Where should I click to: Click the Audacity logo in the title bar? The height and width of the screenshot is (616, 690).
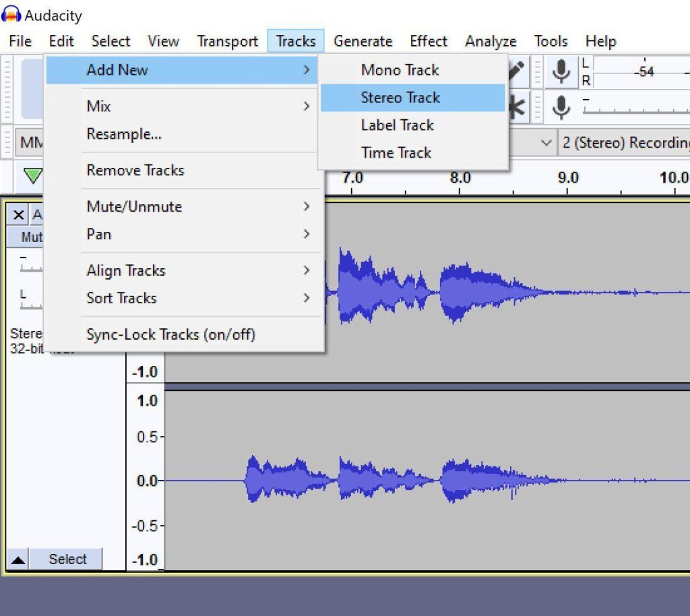12,13
